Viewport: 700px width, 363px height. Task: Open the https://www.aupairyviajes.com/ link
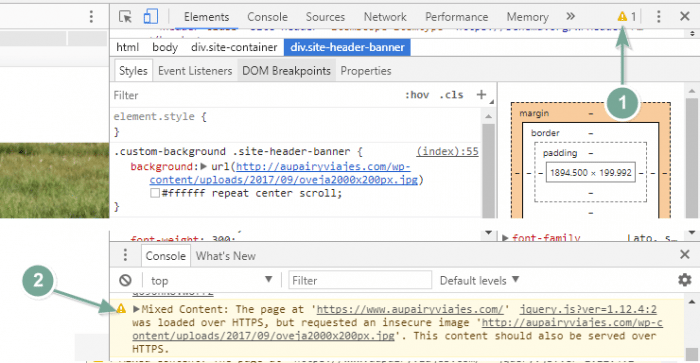pyautogui.click(x=410, y=309)
